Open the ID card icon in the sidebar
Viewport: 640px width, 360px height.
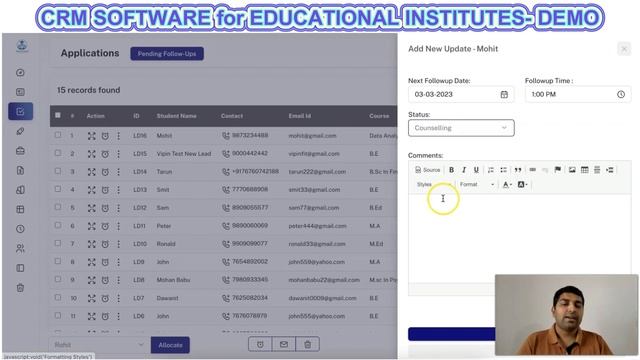20,92
